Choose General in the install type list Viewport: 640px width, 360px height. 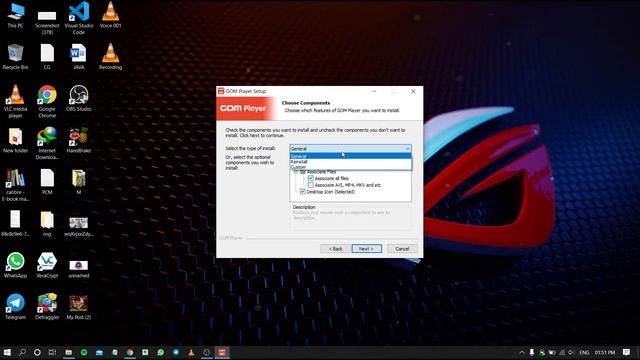click(x=350, y=156)
